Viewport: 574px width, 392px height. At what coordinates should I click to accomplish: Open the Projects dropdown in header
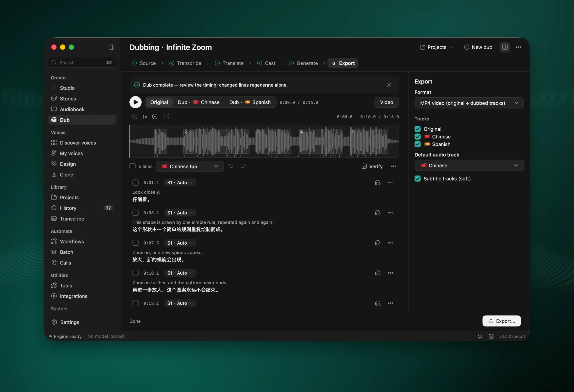[x=436, y=47]
